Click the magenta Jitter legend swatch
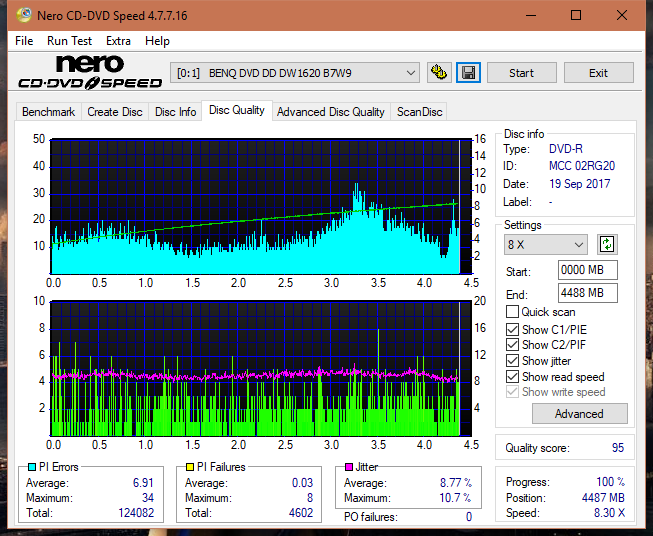 point(349,467)
